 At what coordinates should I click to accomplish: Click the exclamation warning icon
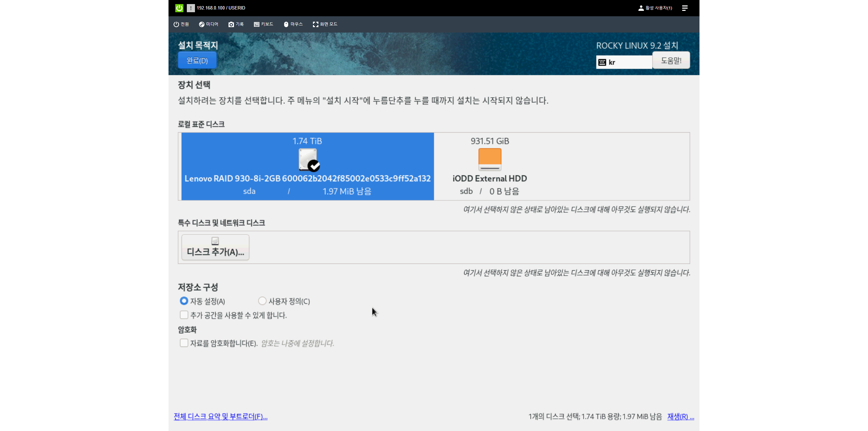click(x=191, y=8)
